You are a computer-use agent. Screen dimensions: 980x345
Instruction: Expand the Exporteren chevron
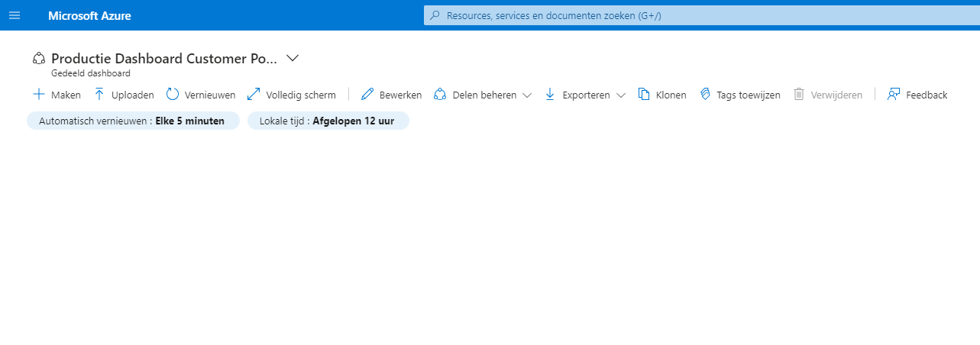point(621,95)
